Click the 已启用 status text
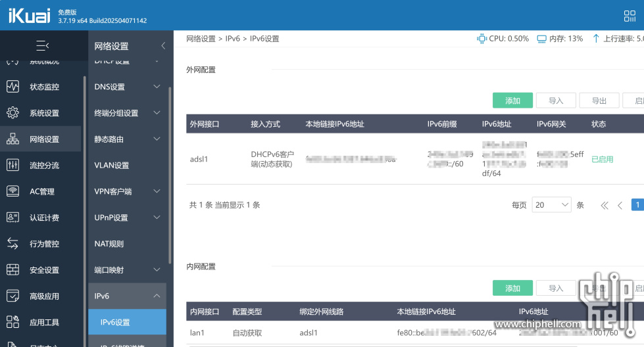 [x=602, y=159]
